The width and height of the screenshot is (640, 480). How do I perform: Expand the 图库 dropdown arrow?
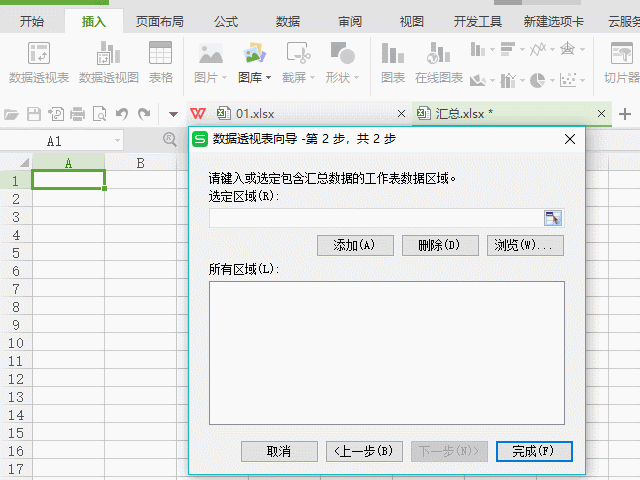click(268, 77)
